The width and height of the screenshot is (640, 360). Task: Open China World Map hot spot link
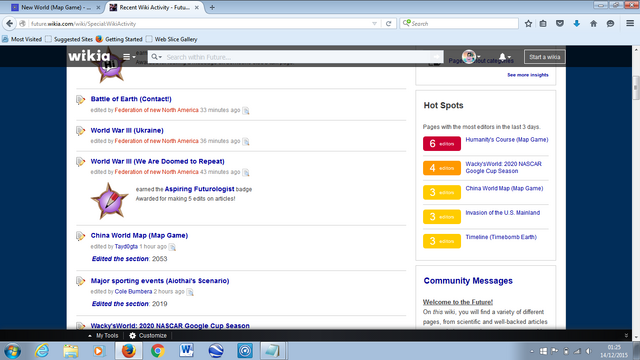coord(504,188)
